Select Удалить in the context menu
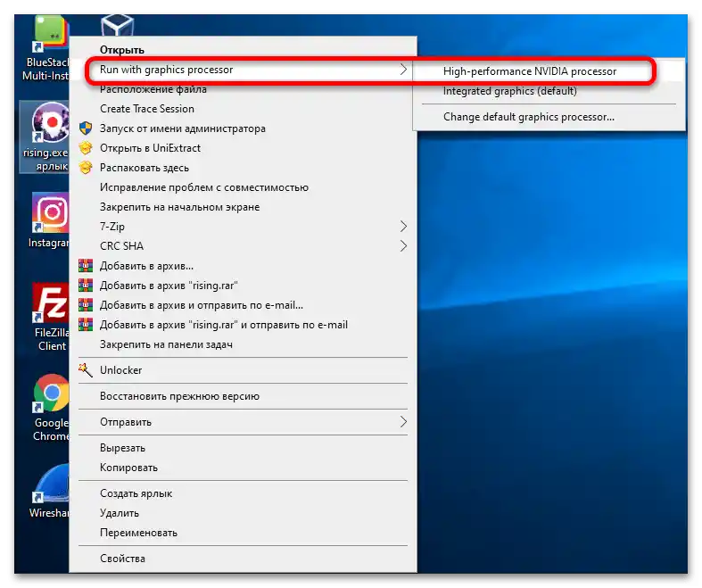The image size is (702, 588). pos(244,513)
